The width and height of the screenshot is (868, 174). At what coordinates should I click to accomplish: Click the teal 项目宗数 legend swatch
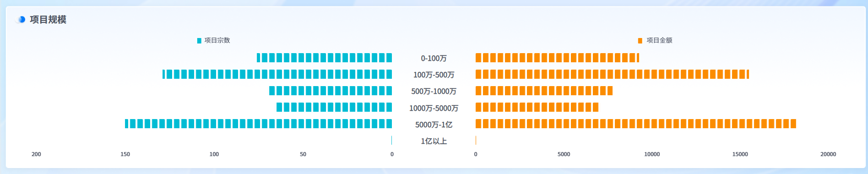tap(199, 41)
